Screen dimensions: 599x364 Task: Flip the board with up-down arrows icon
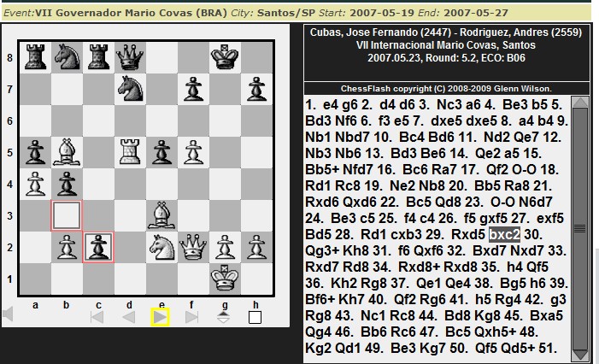coord(223,317)
